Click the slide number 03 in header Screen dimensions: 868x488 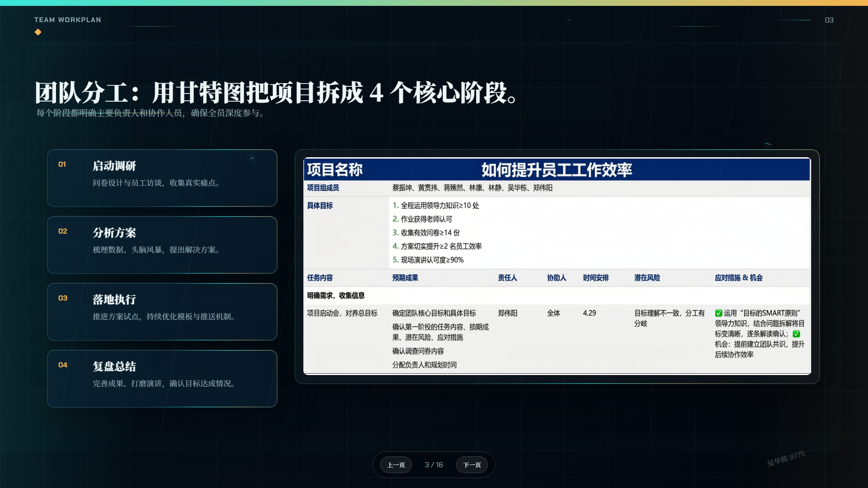(829, 20)
